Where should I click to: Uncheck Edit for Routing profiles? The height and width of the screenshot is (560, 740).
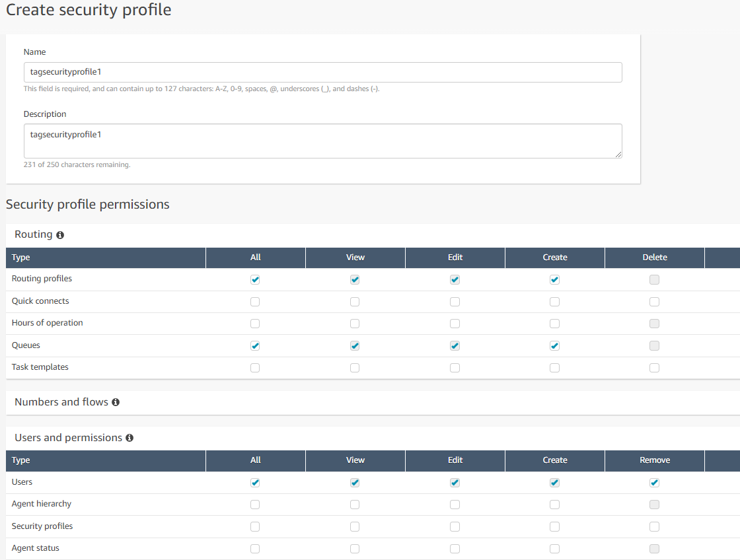pyautogui.click(x=455, y=280)
